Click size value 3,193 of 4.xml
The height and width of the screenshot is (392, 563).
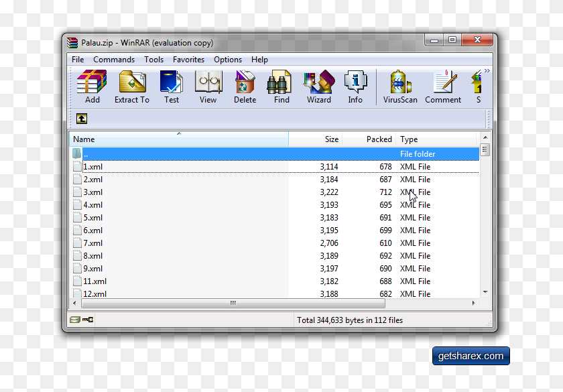point(329,204)
